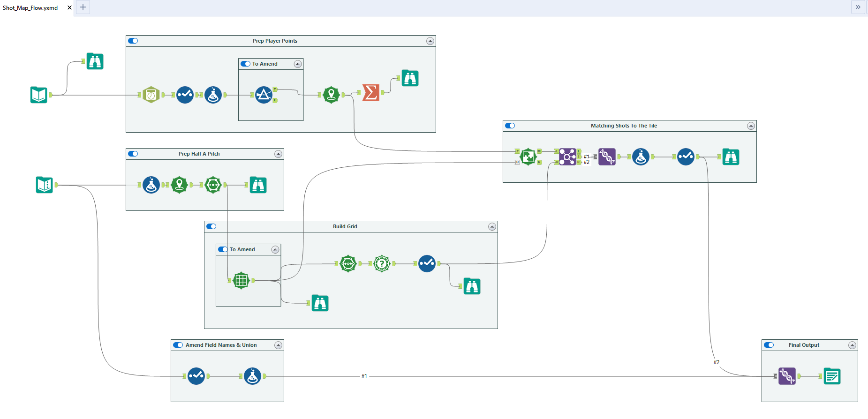Select the Browse tool in Prep Half A Pitch

coord(258,185)
